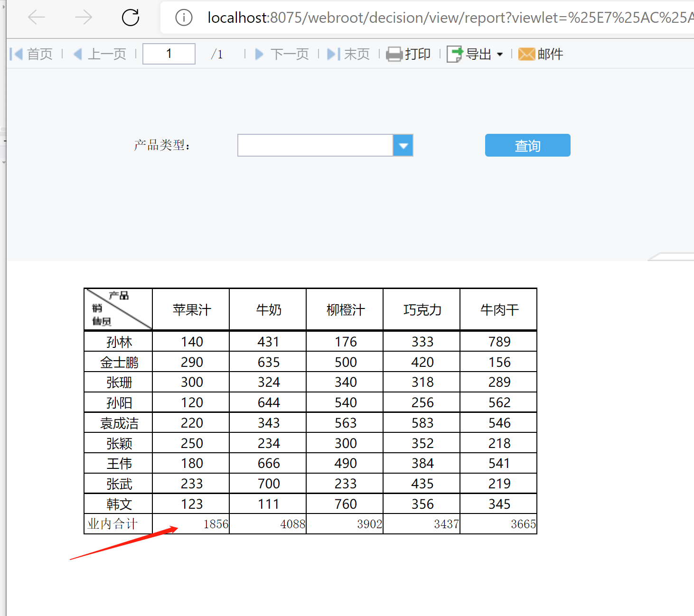
Task: Click cell 541 in 王伟 row
Action: coord(498,463)
